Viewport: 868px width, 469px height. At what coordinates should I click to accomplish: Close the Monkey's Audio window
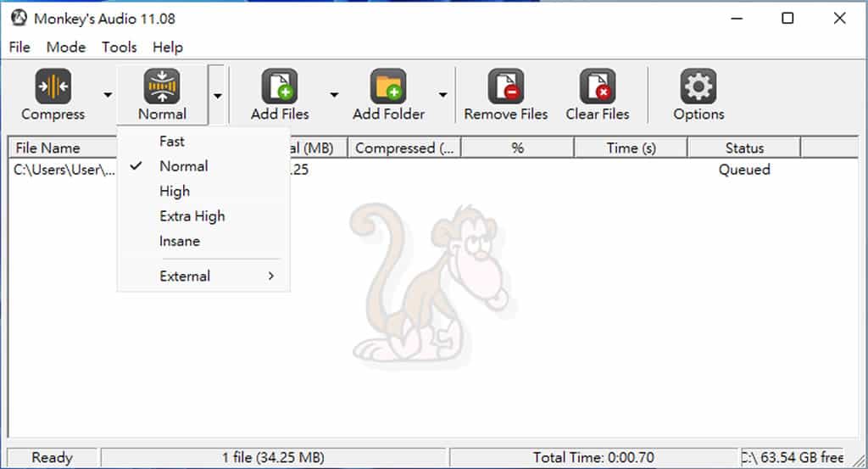839,19
